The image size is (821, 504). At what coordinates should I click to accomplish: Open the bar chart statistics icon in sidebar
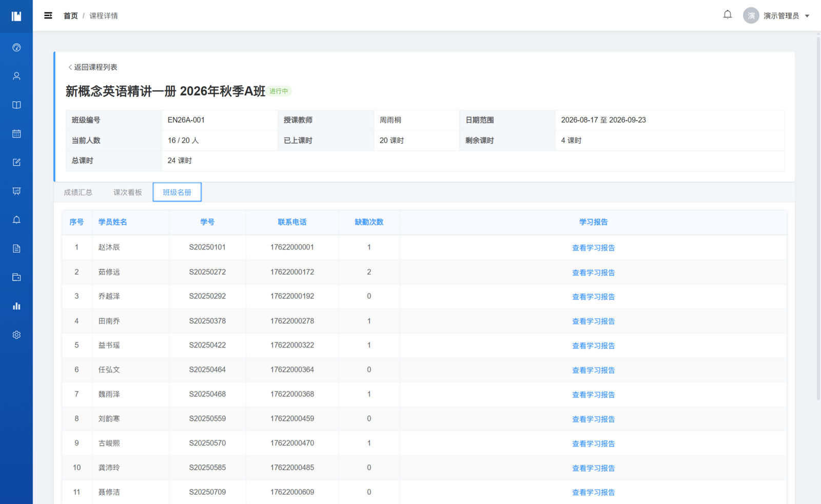tap(16, 306)
